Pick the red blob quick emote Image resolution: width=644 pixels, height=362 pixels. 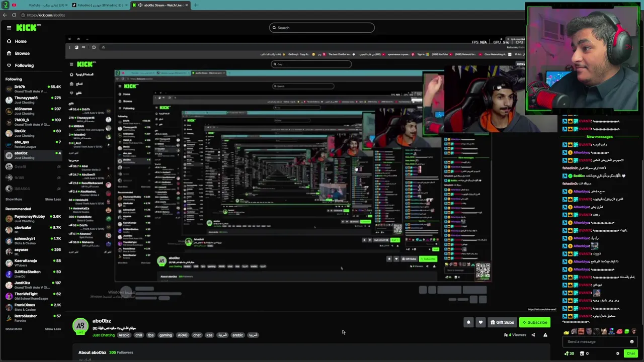619,331
